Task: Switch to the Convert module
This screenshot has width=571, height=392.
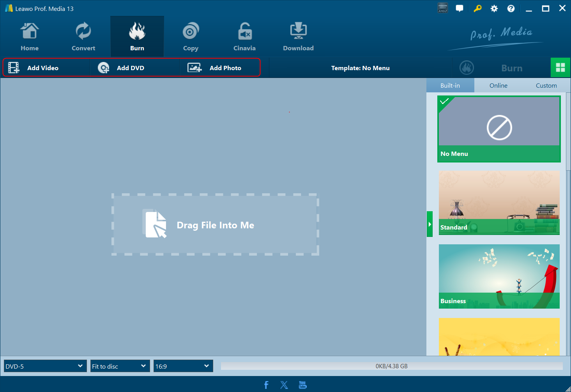Action: pos(83,37)
